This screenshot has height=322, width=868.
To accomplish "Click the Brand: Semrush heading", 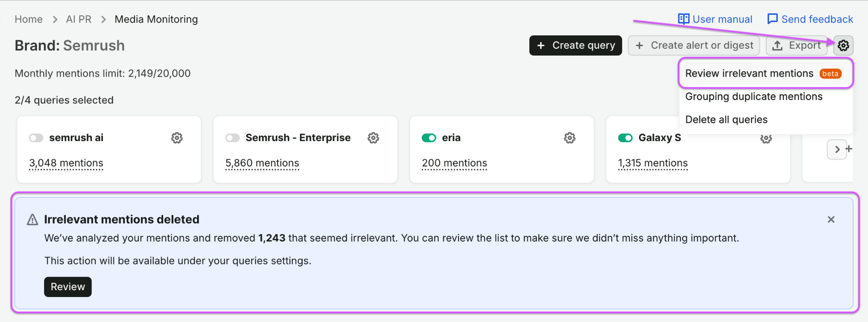I will click(x=70, y=45).
